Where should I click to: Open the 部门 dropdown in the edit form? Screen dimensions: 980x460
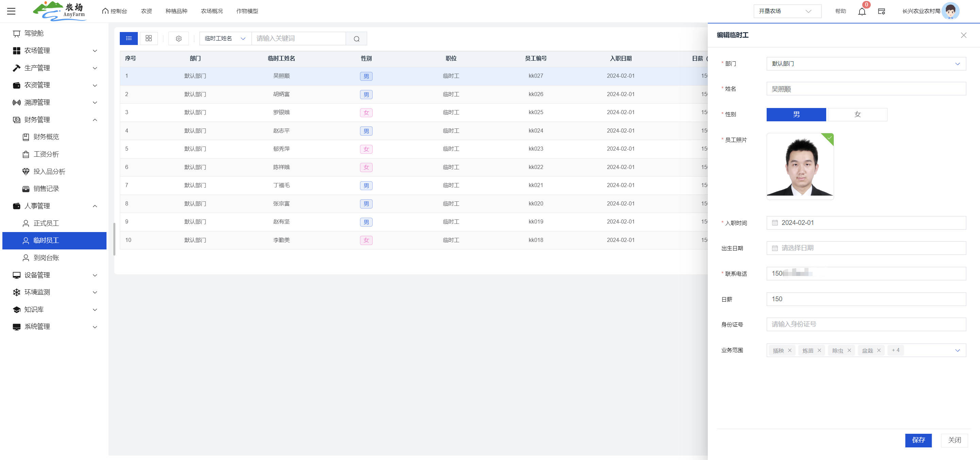pyautogui.click(x=866, y=64)
